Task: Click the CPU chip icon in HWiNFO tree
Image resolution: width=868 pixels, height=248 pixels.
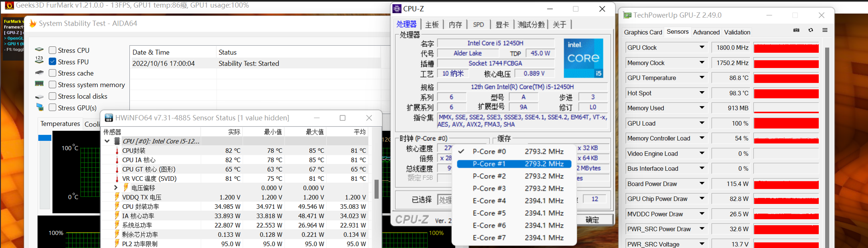Action: click(117, 141)
